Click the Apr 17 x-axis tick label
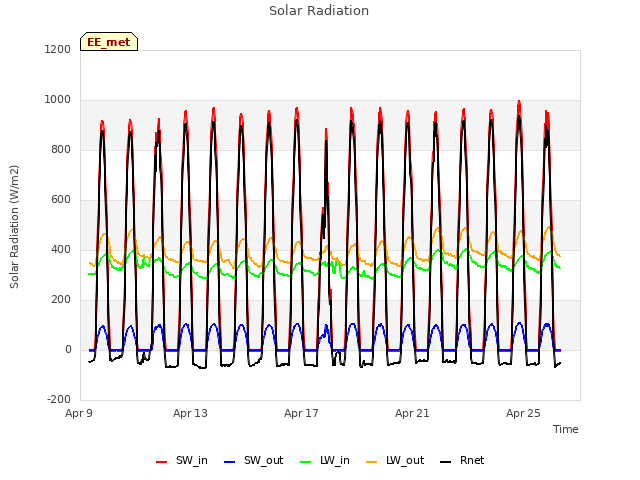The height and width of the screenshot is (480, 640). pyautogui.click(x=301, y=413)
